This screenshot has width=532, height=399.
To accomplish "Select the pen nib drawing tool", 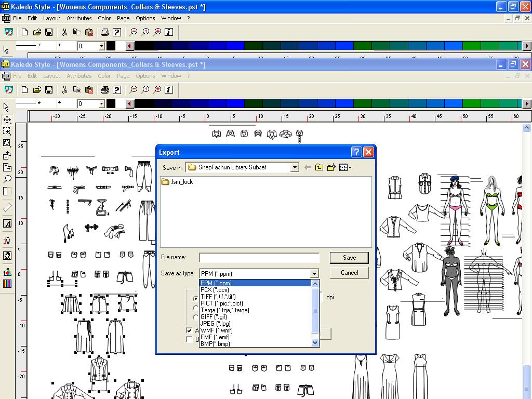I will (x=7, y=240).
